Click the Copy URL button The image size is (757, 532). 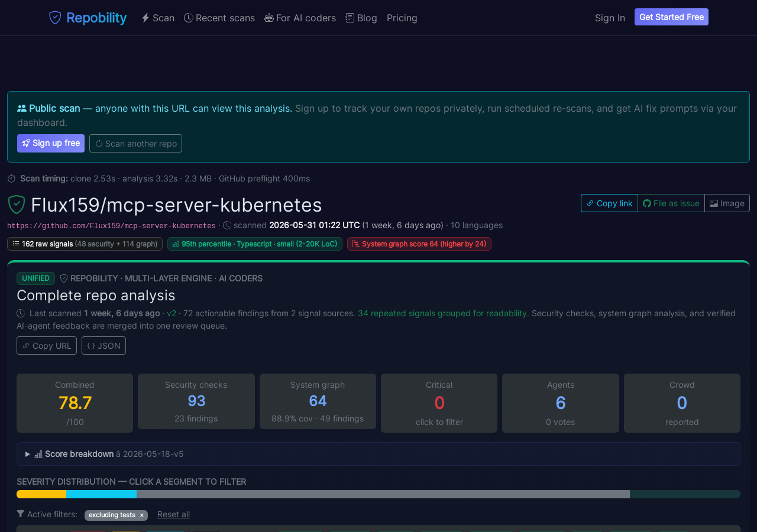point(47,345)
